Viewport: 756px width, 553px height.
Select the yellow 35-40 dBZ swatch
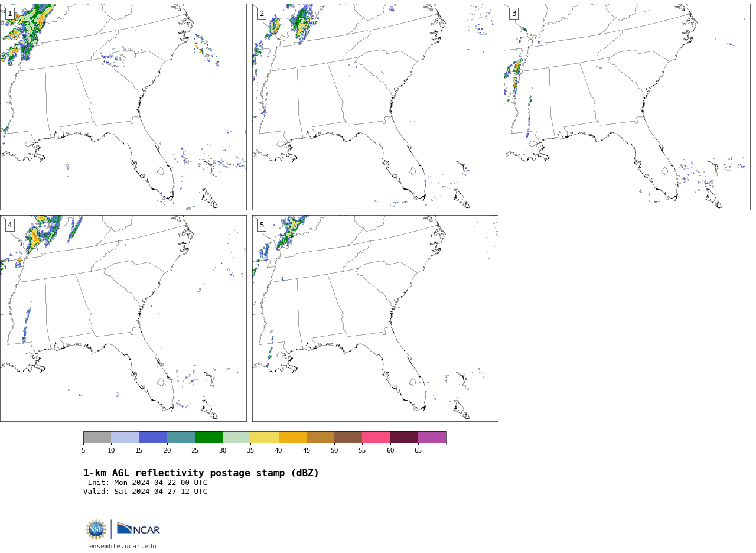[x=265, y=437]
